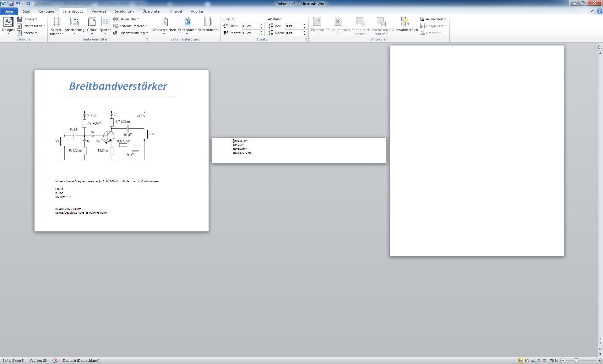603x364 pixels.
Task: Switch to web layout view
Action: 533,361
